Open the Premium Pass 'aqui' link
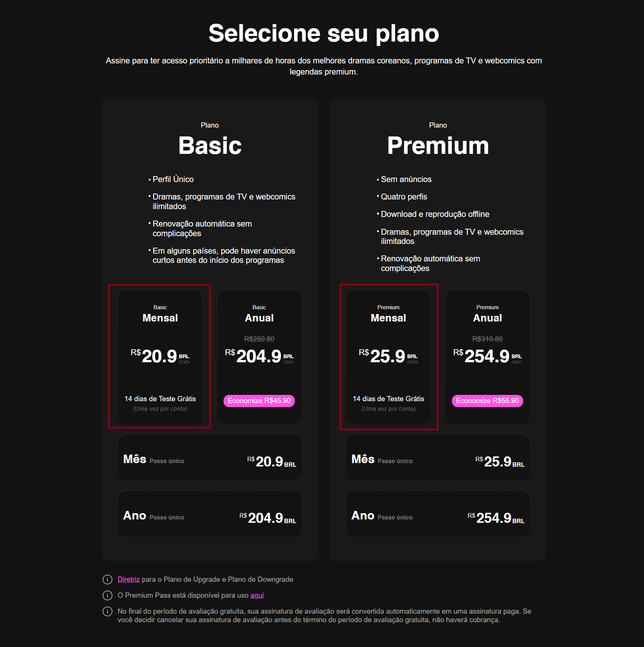Viewport: 644px width, 647px height. point(257,595)
